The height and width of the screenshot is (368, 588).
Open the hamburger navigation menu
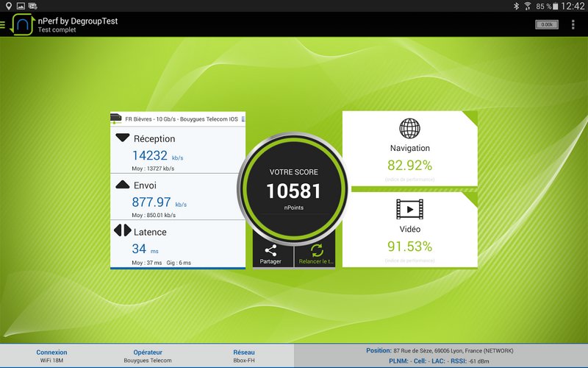pyautogui.click(x=3, y=24)
